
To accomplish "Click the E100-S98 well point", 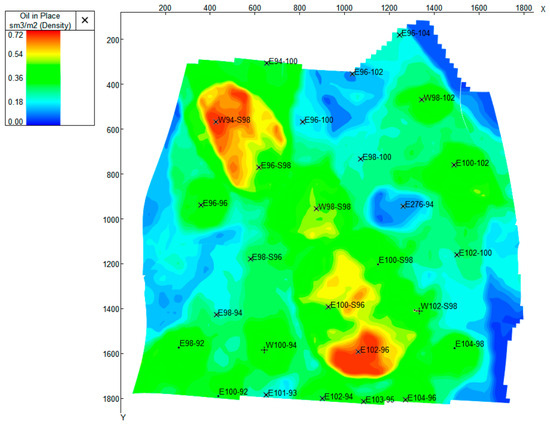I will [x=378, y=264].
